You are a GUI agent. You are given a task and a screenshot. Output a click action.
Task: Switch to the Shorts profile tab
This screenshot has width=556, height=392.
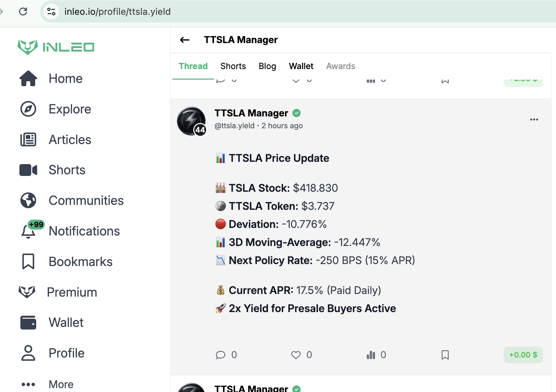(x=233, y=66)
